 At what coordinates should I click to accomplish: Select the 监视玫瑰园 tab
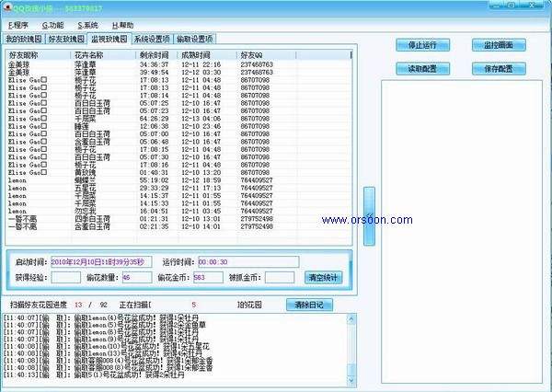109,39
